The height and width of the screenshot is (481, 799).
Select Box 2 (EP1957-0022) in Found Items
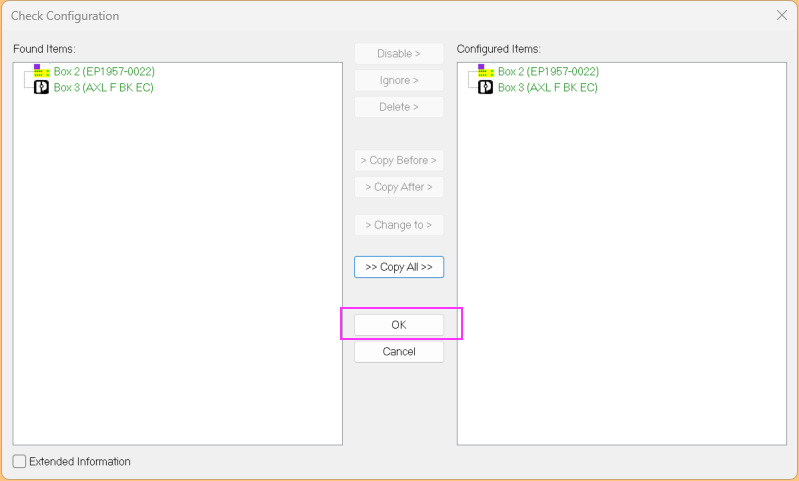coord(104,71)
